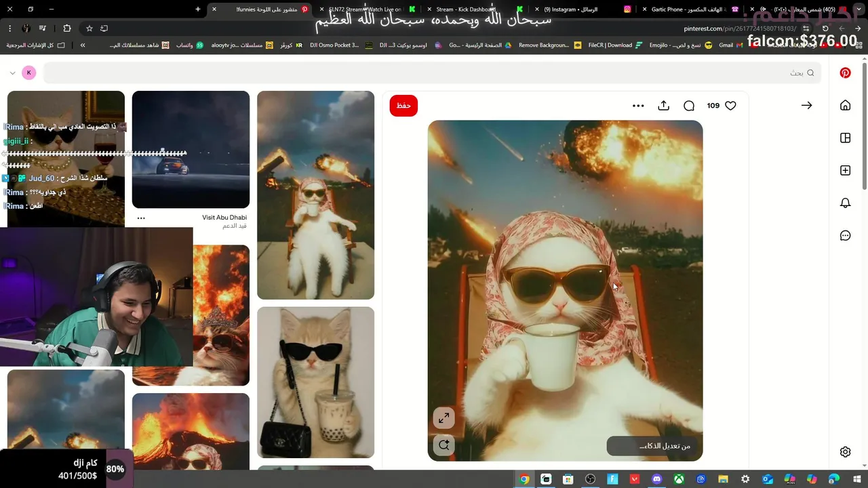The image size is (868, 488).
Task: Open the dark car on water pin
Action: (x=191, y=149)
